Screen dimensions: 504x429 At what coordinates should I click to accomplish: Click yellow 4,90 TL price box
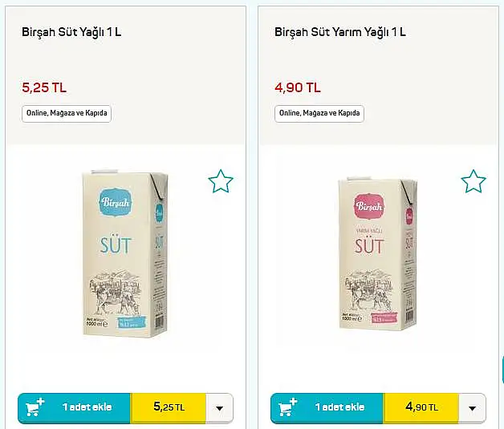(x=421, y=407)
